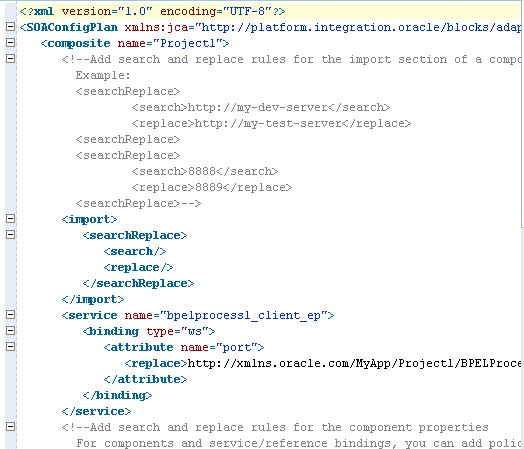Screen dimensions: 524x449
Task: Click the </binding> closing tag
Action: pos(117,396)
